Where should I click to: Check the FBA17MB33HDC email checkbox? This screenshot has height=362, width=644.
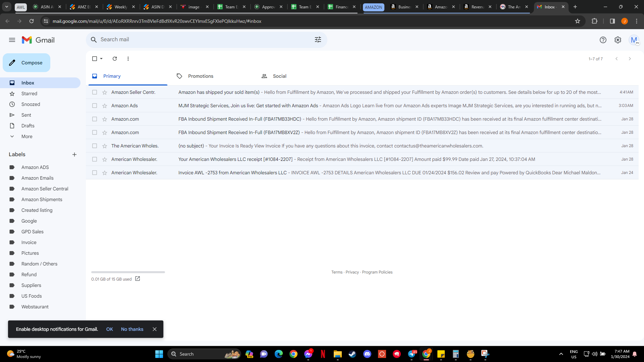(x=95, y=119)
